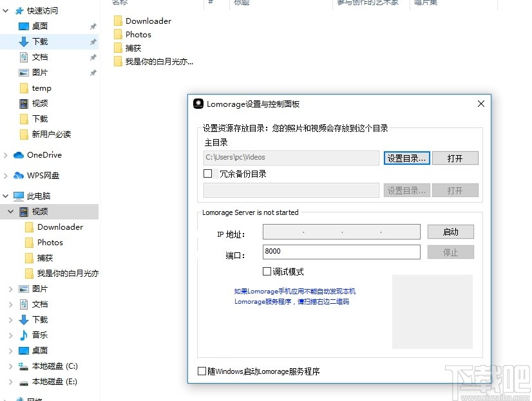Viewport: 532px width, 401px height.
Task: Enable 随Windows启动Lomorage服务程序
Action: coord(202,371)
